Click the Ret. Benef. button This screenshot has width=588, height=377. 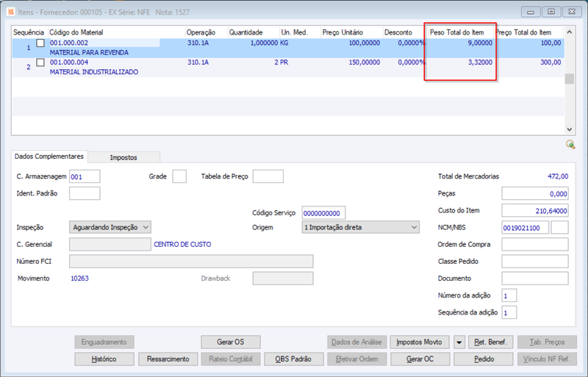point(490,342)
